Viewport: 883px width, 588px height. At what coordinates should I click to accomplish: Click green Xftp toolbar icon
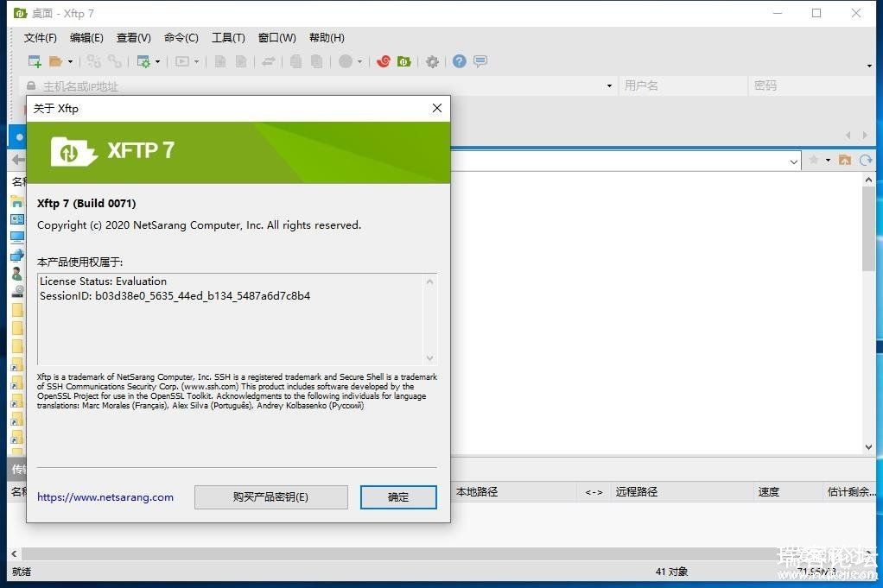point(403,61)
